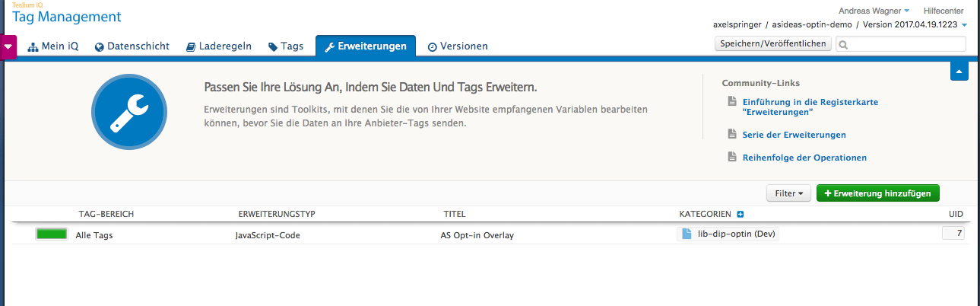This screenshot has width=980, height=306.
Task: Open the Datenschicht tab
Action: tap(132, 46)
